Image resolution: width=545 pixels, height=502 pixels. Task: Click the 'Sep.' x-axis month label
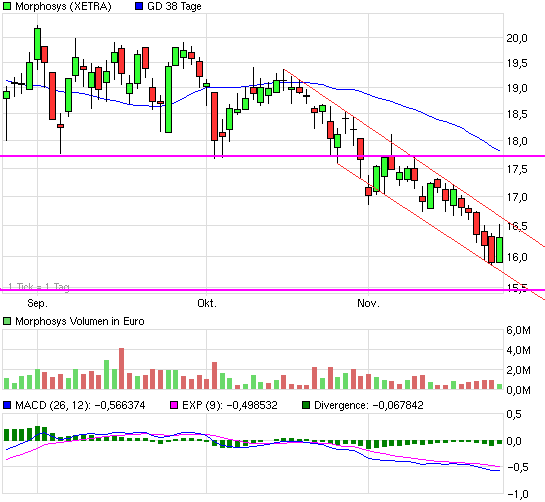(x=38, y=303)
